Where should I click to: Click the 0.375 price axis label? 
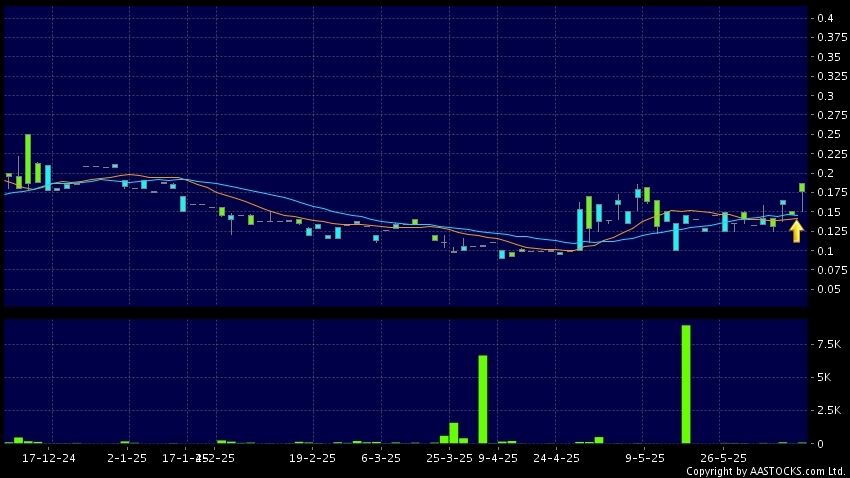click(x=832, y=37)
